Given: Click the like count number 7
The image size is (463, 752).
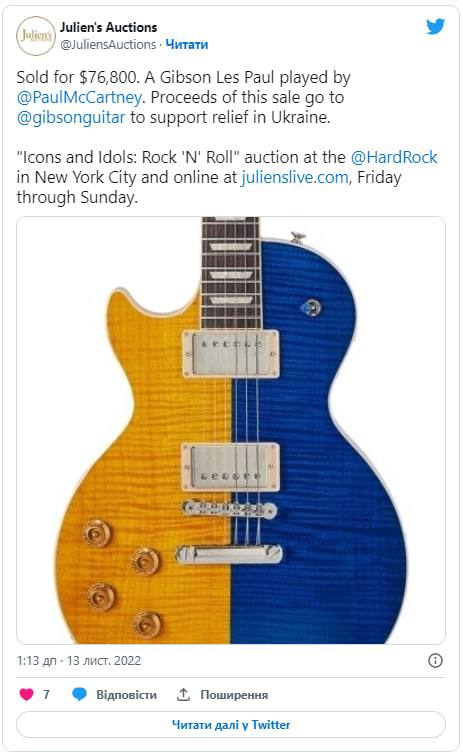Looking at the screenshot, I should pos(46,694).
